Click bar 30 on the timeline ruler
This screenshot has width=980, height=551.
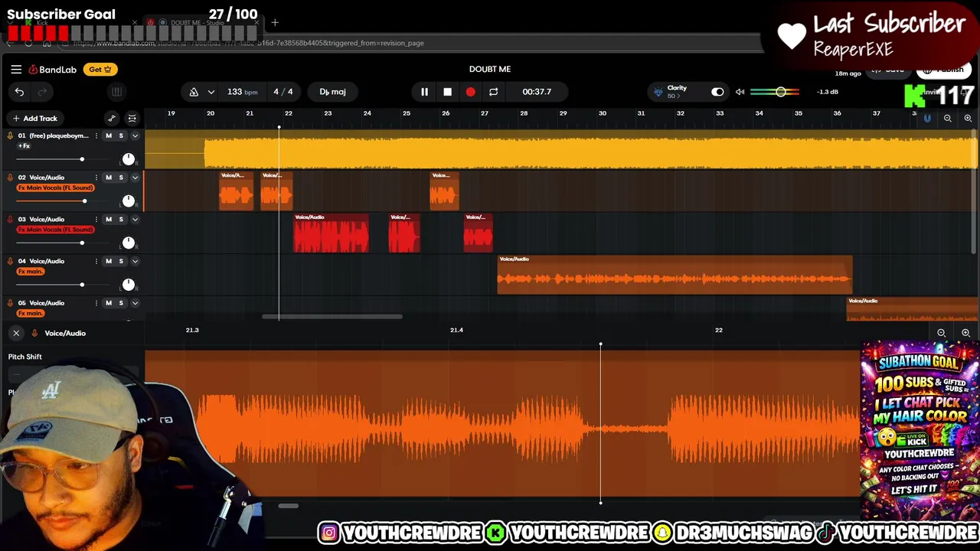click(x=603, y=113)
